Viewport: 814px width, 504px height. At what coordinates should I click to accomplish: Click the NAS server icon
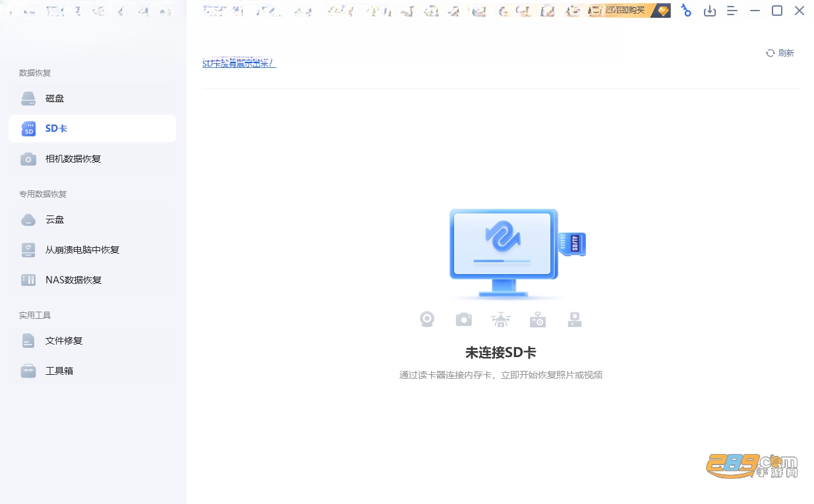point(28,280)
